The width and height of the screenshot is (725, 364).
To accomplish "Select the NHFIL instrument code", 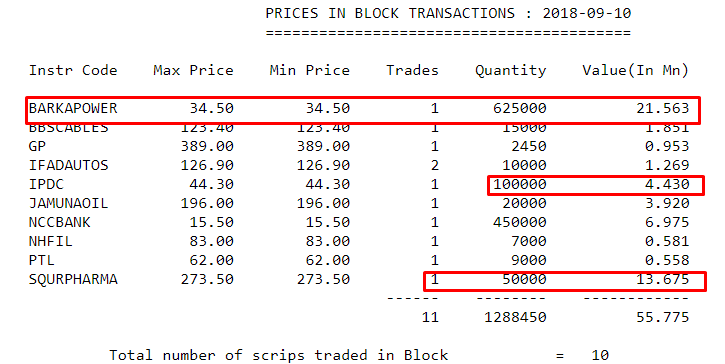I will [x=51, y=241].
